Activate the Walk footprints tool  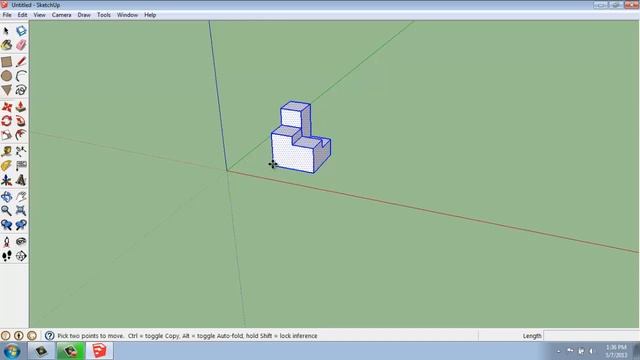[x=6, y=256]
